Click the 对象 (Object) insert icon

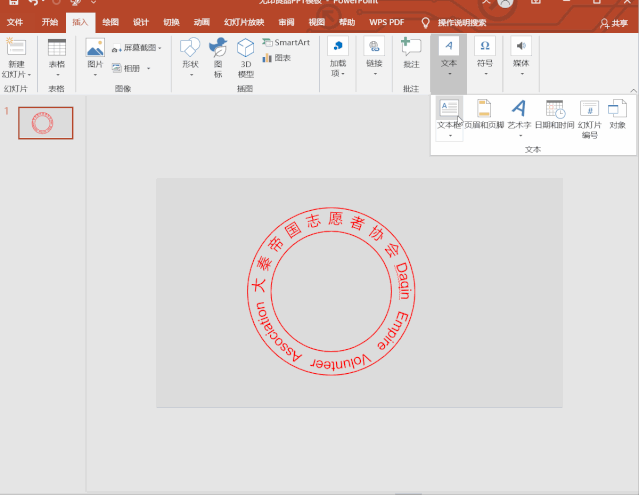[618, 109]
